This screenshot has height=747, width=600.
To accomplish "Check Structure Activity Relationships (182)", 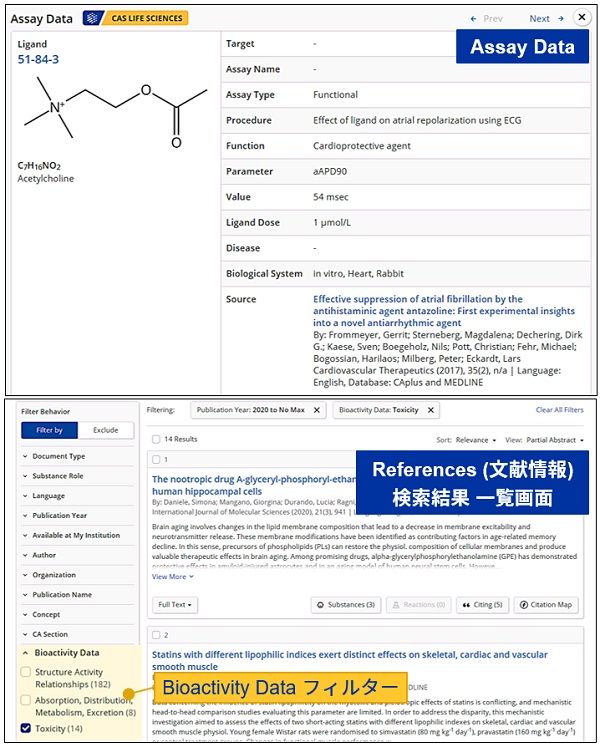I will pos(26,672).
